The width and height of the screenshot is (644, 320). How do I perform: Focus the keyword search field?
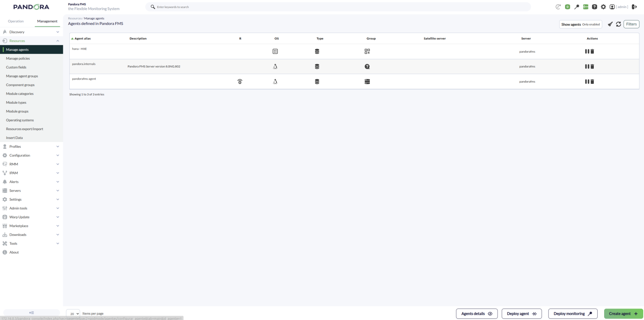pos(338,7)
